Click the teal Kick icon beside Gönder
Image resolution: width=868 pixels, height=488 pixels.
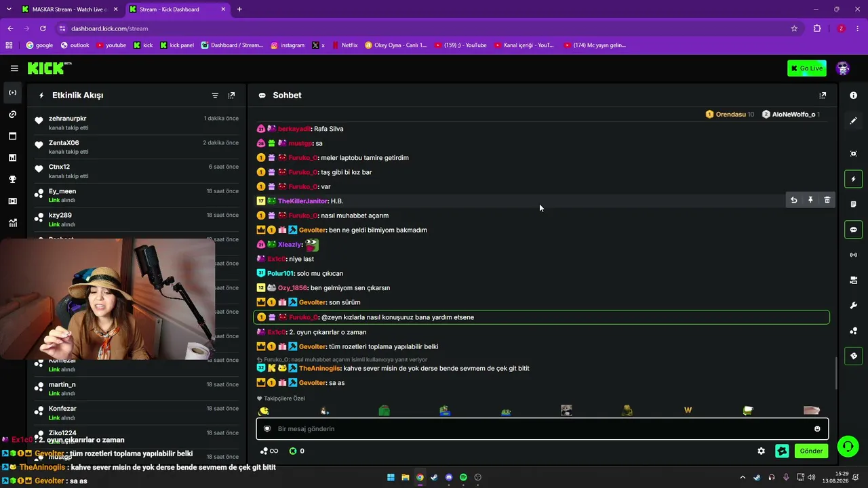coord(782,451)
